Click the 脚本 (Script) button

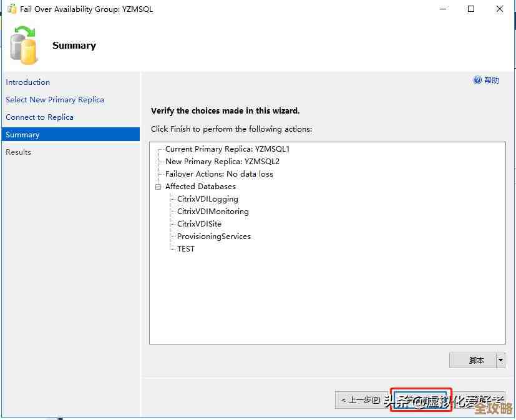tap(472, 361)
